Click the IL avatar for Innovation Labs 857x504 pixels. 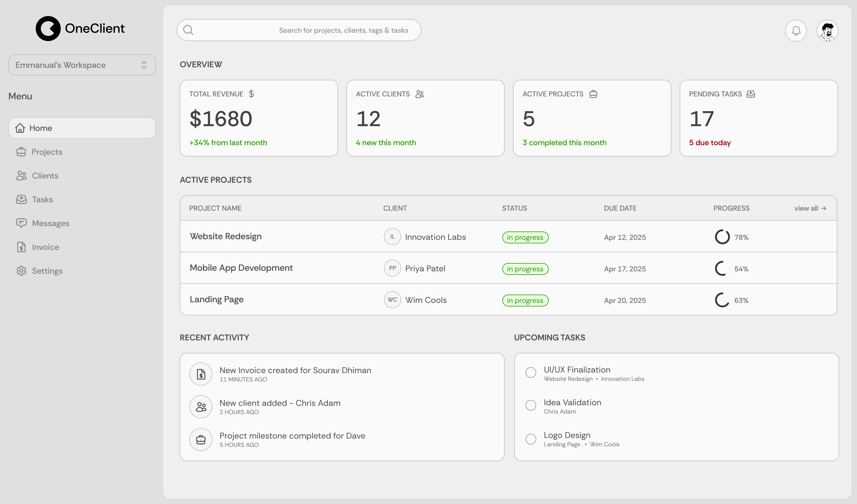(392, 237)
